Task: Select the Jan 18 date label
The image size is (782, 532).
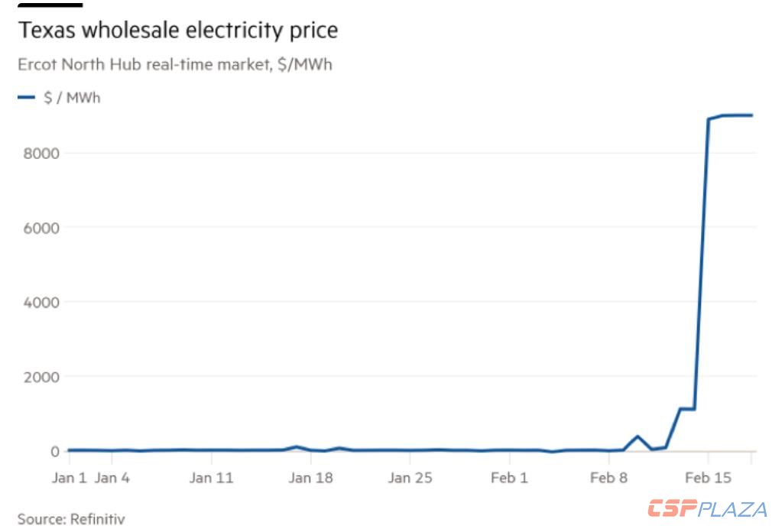Action: 310,478
